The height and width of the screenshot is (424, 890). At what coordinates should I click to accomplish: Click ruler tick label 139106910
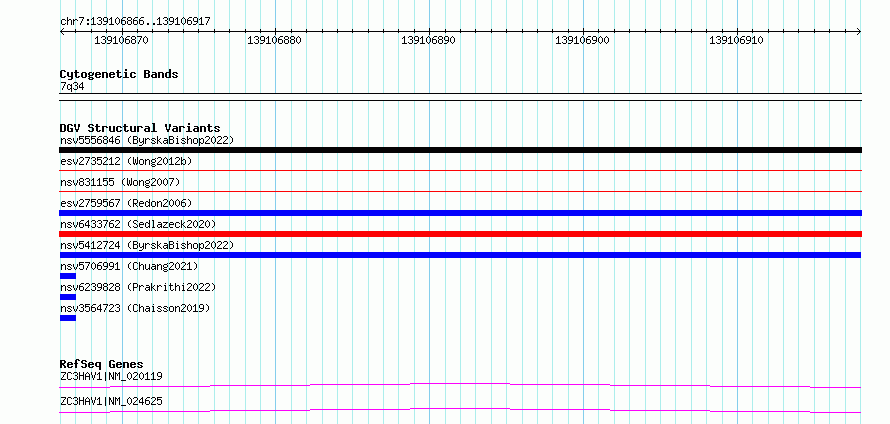(736, 40)
